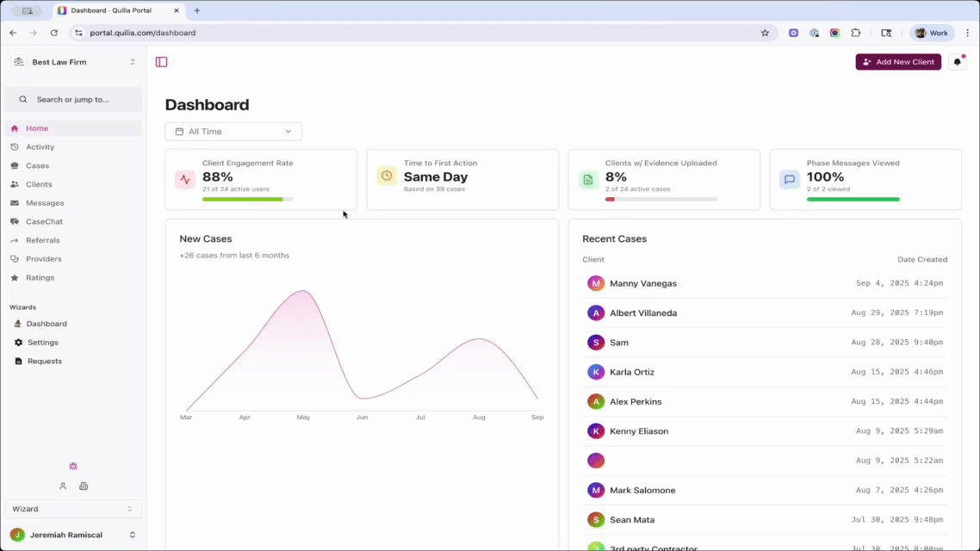Screen dimensions: 980x551
Task: Open the Wizard role dropdown
Action: pyautogui.click(x=73, y=509)
